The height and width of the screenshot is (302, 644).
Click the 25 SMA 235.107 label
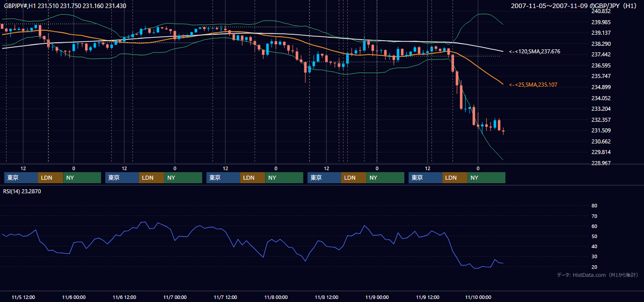coord(533,85)
